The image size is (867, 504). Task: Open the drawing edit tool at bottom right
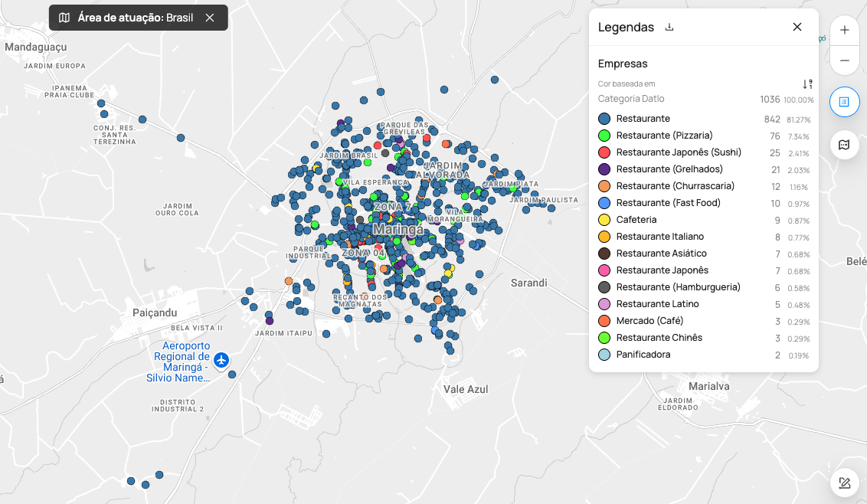pos(844,483)
